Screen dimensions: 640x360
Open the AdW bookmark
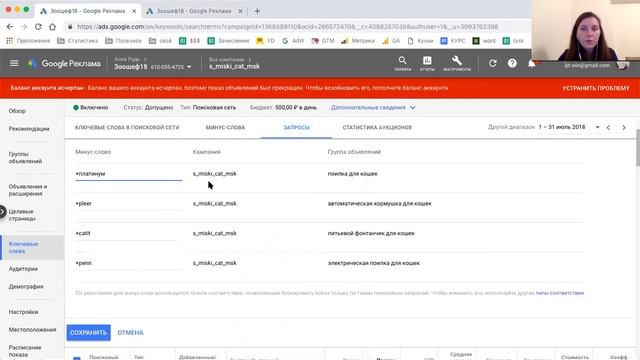pyautogui.click(x=293, y=41)
